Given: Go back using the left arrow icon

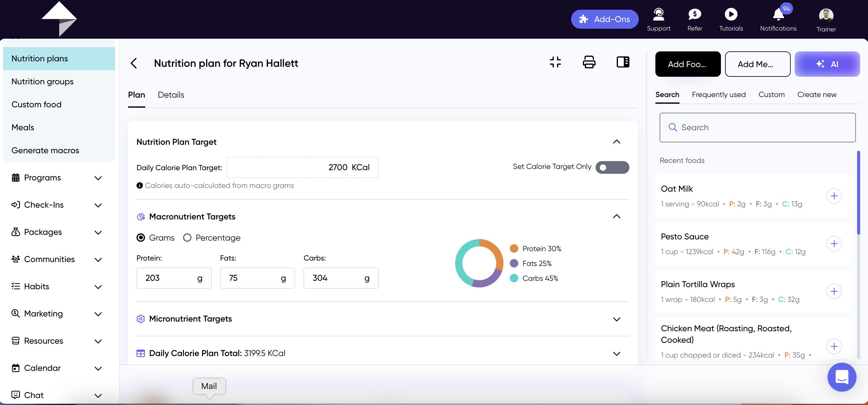Looking at the screenshot, I should click(x=134, y=63).
